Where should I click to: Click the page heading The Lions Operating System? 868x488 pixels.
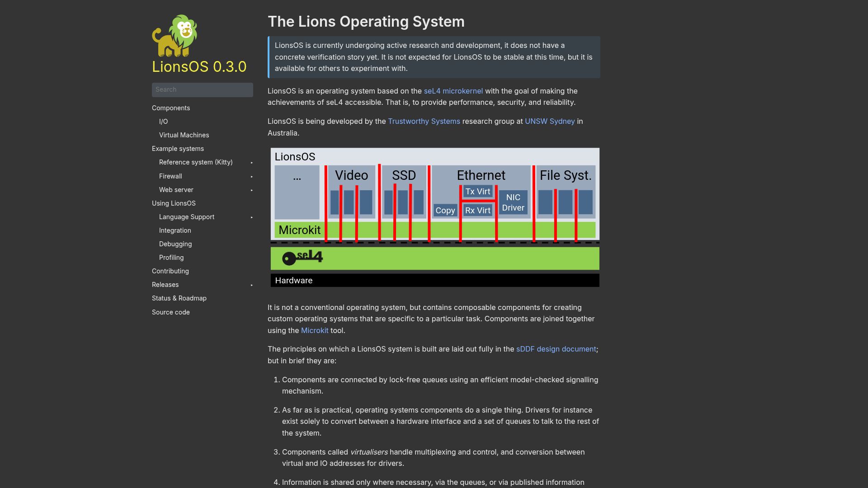[x=366, y=22]
